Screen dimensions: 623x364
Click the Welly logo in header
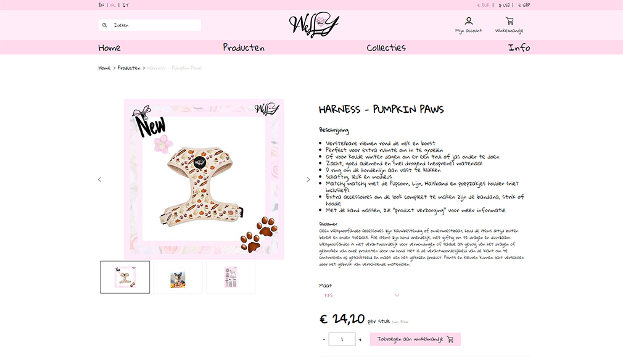coord(314,25)
